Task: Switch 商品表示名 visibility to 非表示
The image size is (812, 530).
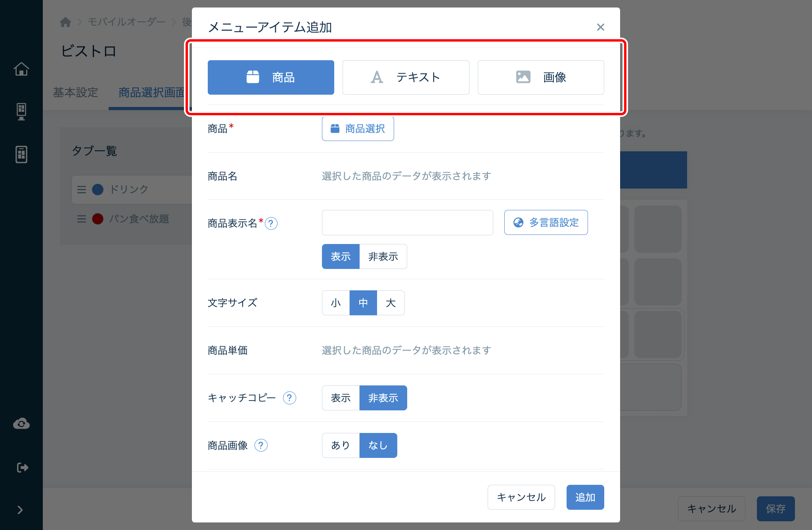Action: click(x=383, y=256)
